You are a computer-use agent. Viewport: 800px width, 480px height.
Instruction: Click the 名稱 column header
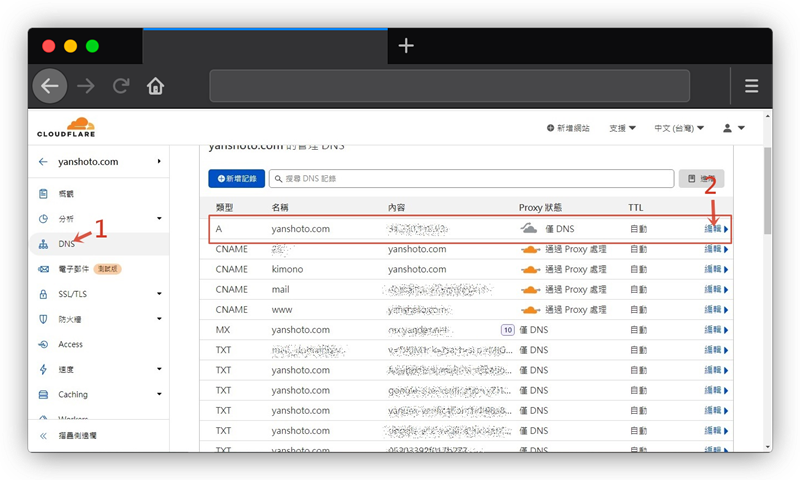tap(280, 208)
